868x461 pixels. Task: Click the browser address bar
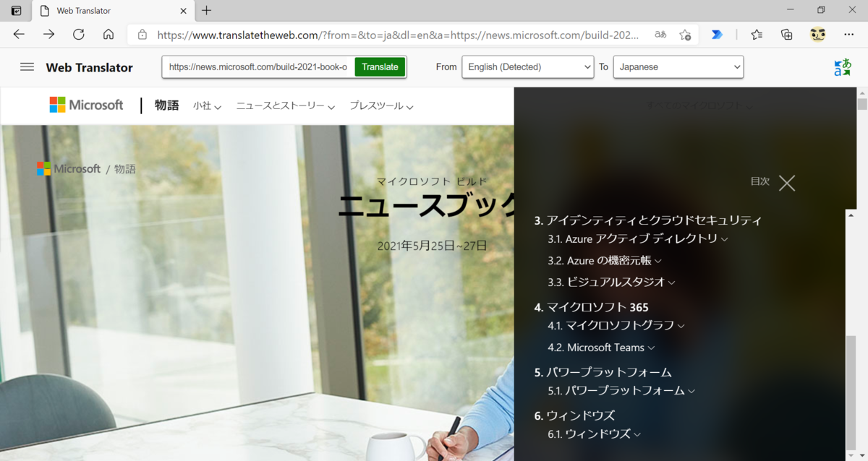[x=398, y=35]
